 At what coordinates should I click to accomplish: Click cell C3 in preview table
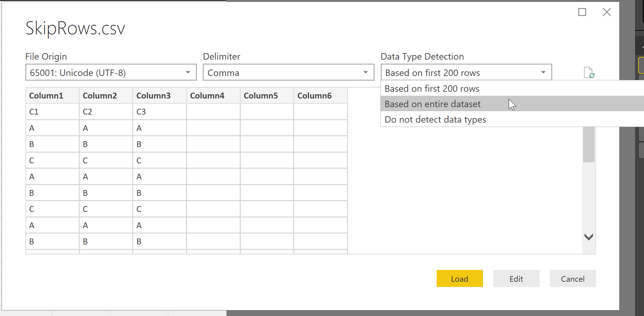[x=159, y=112]
